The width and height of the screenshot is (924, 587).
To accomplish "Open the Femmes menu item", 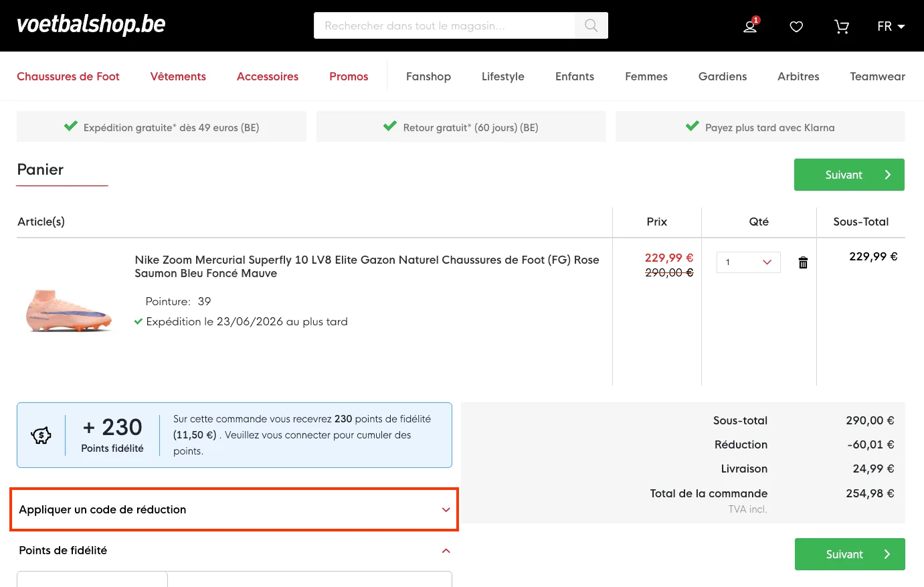I will 646,76.
